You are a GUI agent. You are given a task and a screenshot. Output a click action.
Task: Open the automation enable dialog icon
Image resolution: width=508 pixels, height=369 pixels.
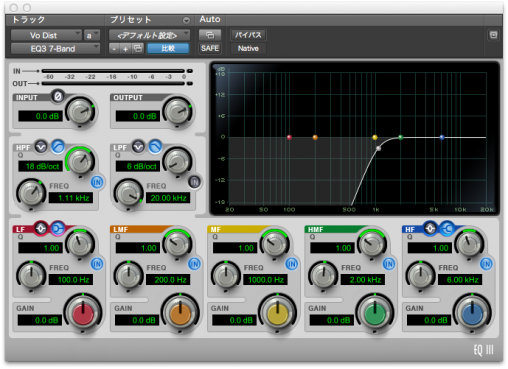pos(210,35)
